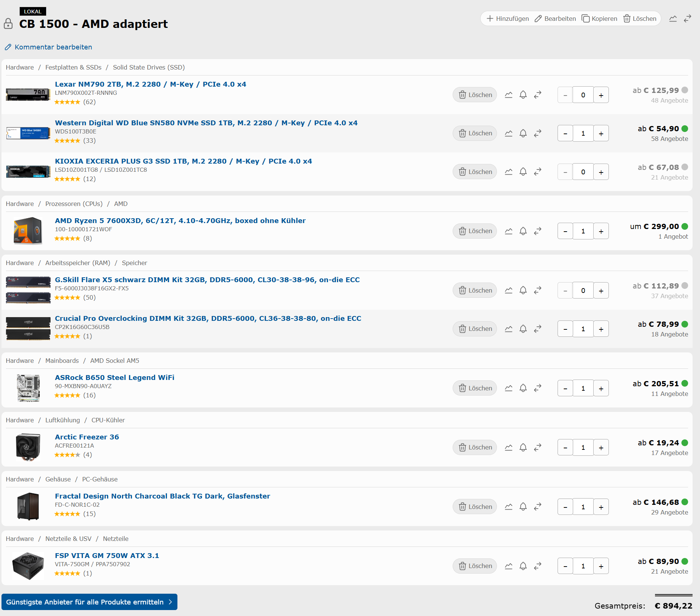Open price history chart for ASRock B650 Steel Legend
This screenshot has width=700, height=616.
click(508, 388)
